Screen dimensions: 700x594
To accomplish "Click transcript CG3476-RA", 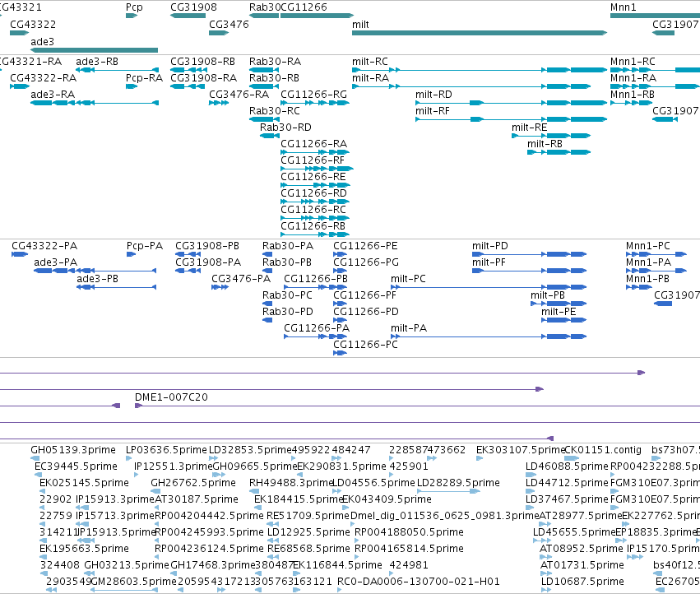I will [239, 95].
